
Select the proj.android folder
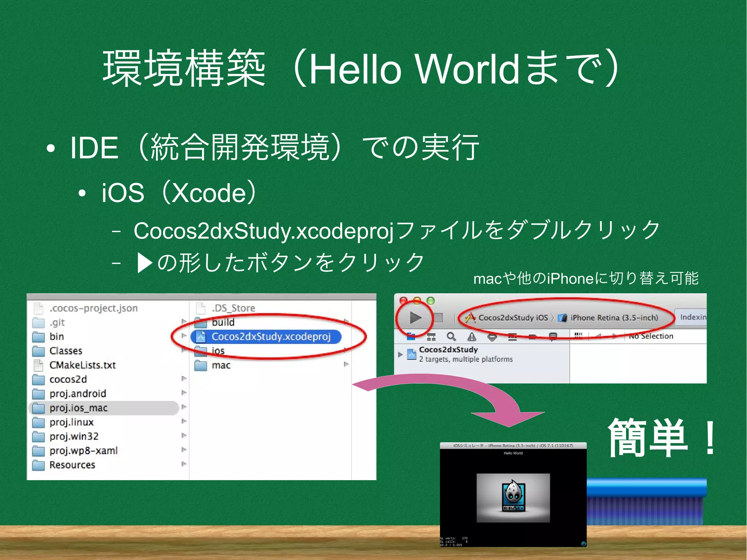(78, 394)
